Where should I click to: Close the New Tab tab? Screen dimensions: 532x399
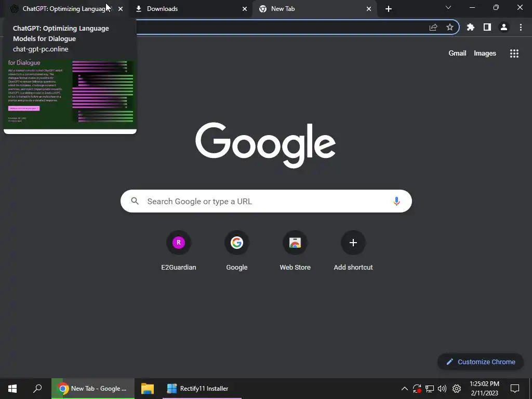pyautogui.click(x=369, y=9)
